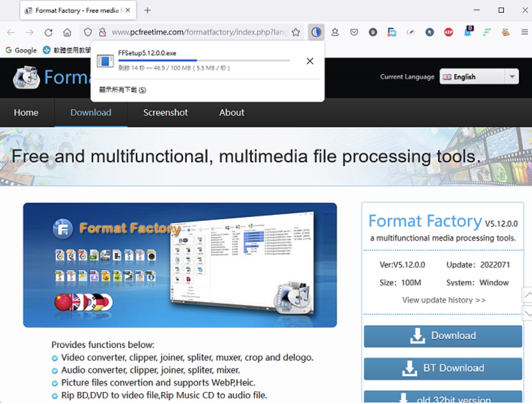Screen dimensions: 532x404
Task: Click the browser forward arrow
Action: point(30,33)
